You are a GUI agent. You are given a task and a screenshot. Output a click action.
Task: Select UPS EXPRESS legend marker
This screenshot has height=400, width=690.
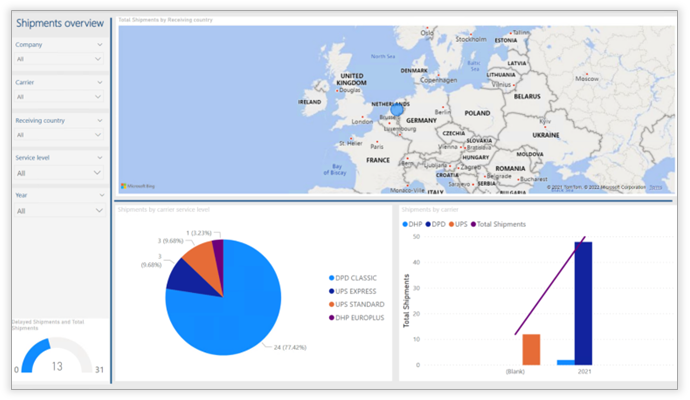coord(331,291)
